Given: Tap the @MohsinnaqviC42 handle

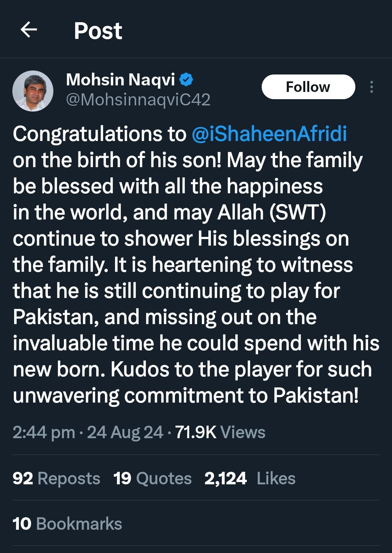Looking at the screenshot, I should 138,100.
